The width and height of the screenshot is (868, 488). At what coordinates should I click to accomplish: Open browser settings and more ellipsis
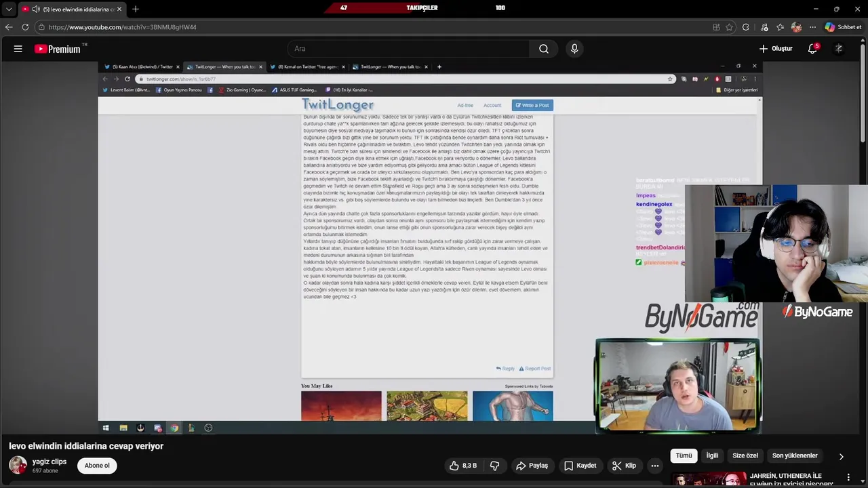click(812, 27)
